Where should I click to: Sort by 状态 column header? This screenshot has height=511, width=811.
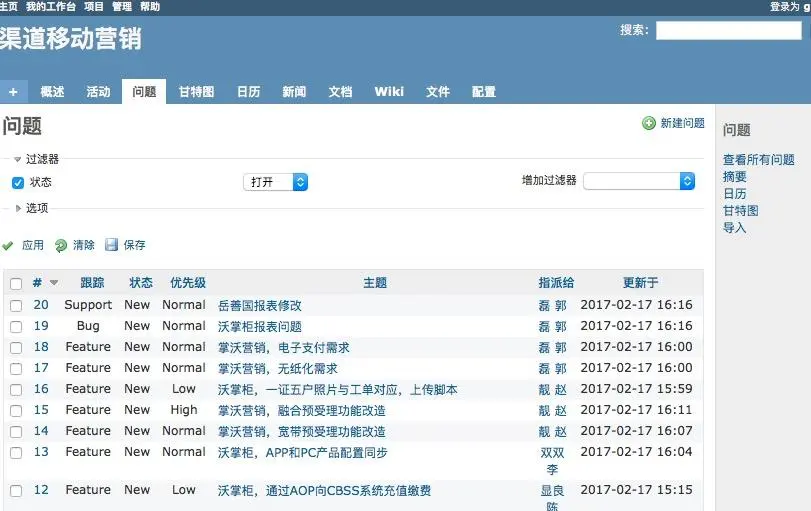141,283
